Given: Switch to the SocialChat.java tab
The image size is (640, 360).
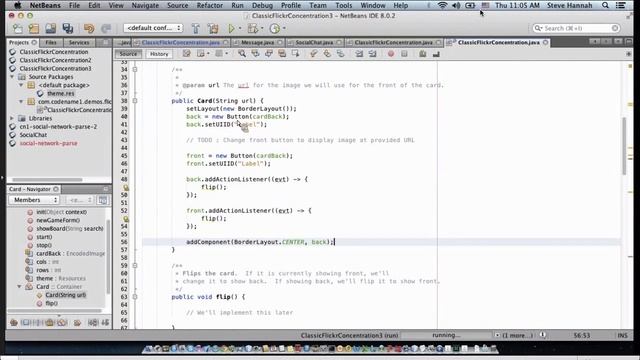Looking at the screenshot, I should (314, 42).
